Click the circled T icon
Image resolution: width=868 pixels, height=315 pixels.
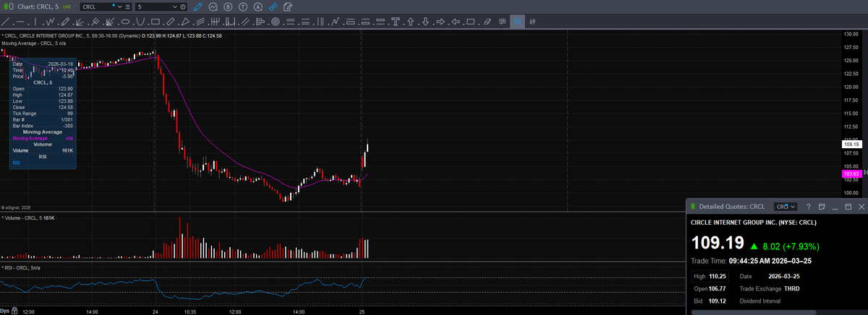coord(243,7)
